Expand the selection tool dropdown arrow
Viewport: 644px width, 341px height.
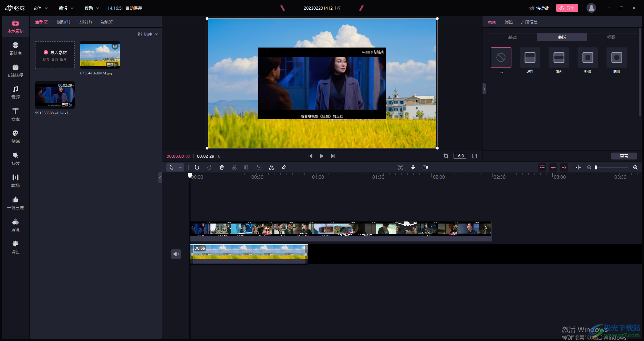click(180, 167)
